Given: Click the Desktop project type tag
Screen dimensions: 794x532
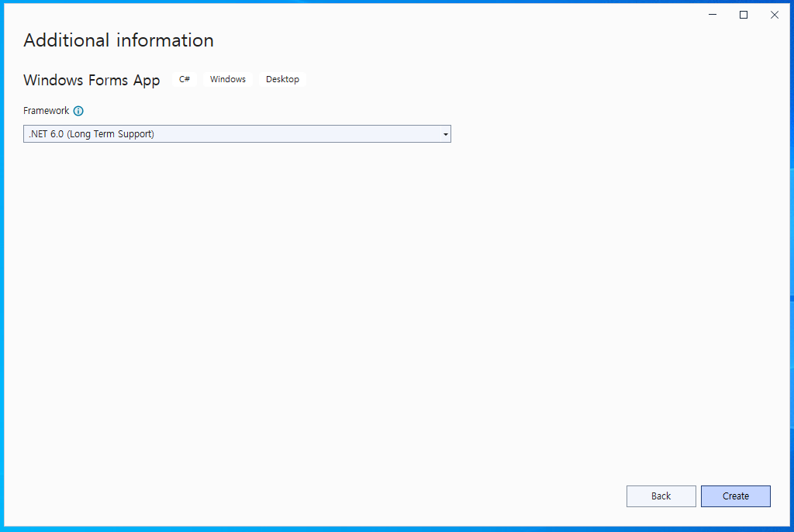Looking at the screenshot, I should pos(282,79).
